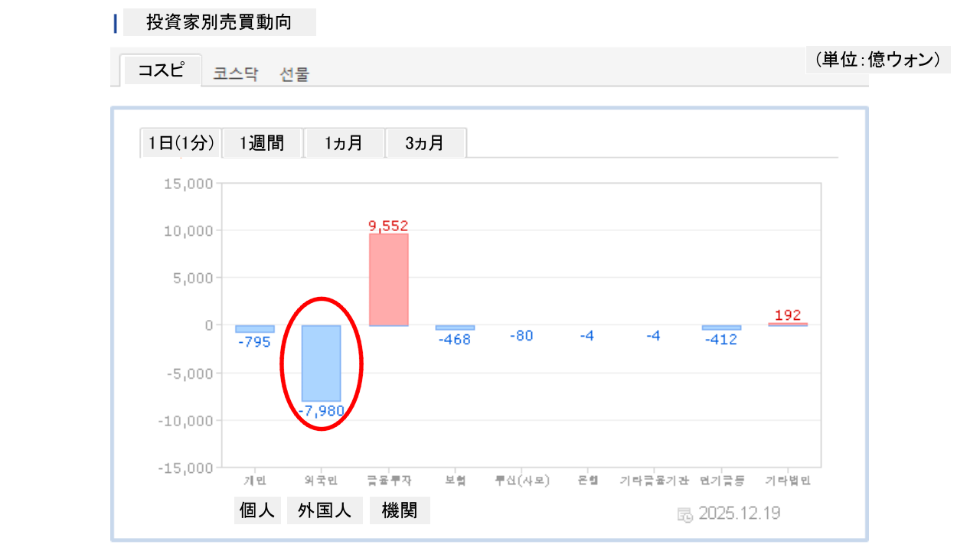Click the blue -412 pension bar
The width and height of the screenshot is (980, 551).
tap(721, 328)
